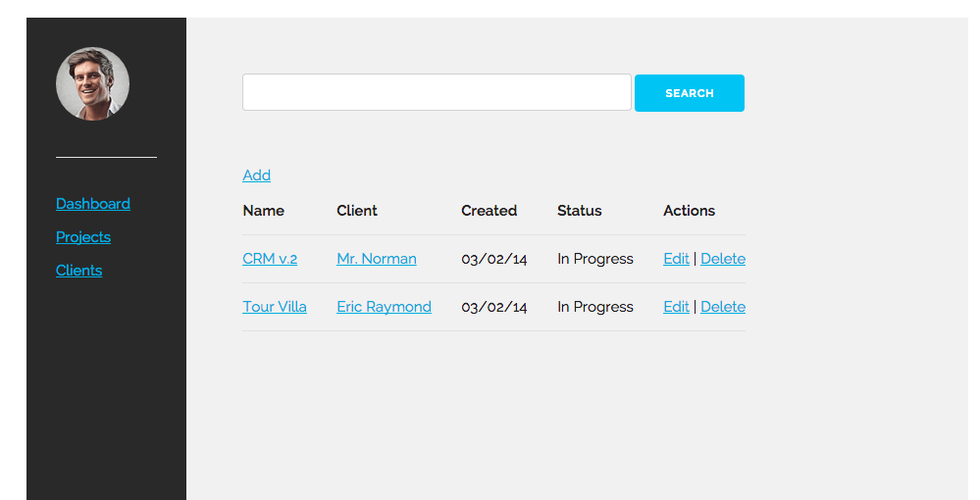Viewport: 980px width, 500px height.
Task: Open the CRM v.2 project
Action: [x=270, y=259]
